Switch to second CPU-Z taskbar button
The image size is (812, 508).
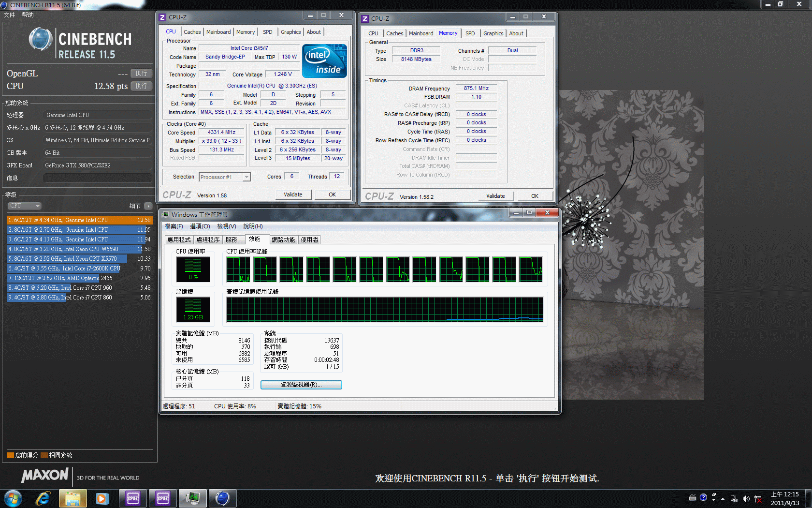pos(163,498)
